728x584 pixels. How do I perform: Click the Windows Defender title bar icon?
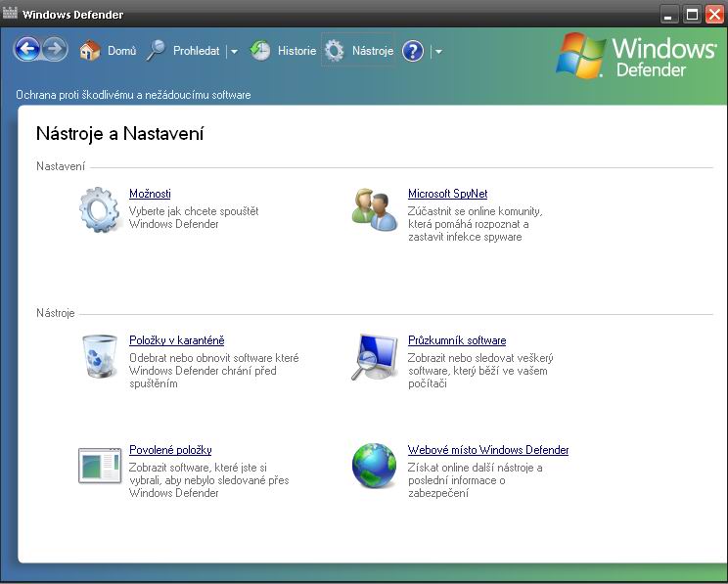10,13
